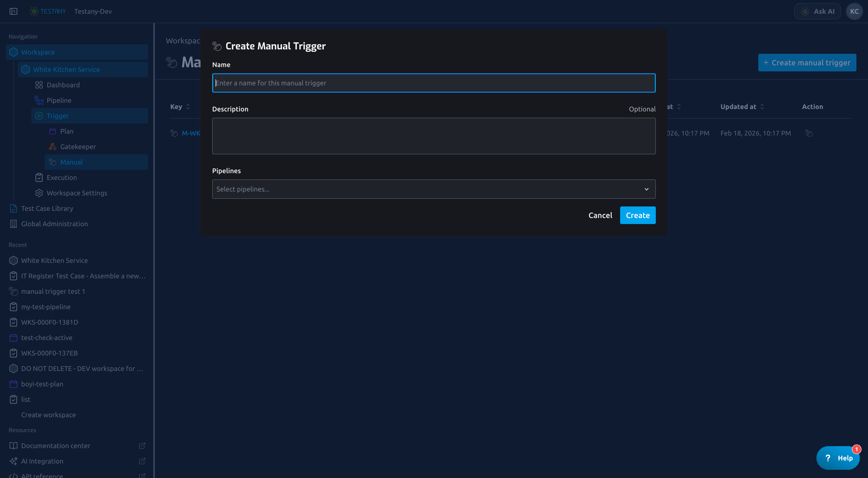Select the Trigger play icon item

pyautogui.click(x=39, y=116)
